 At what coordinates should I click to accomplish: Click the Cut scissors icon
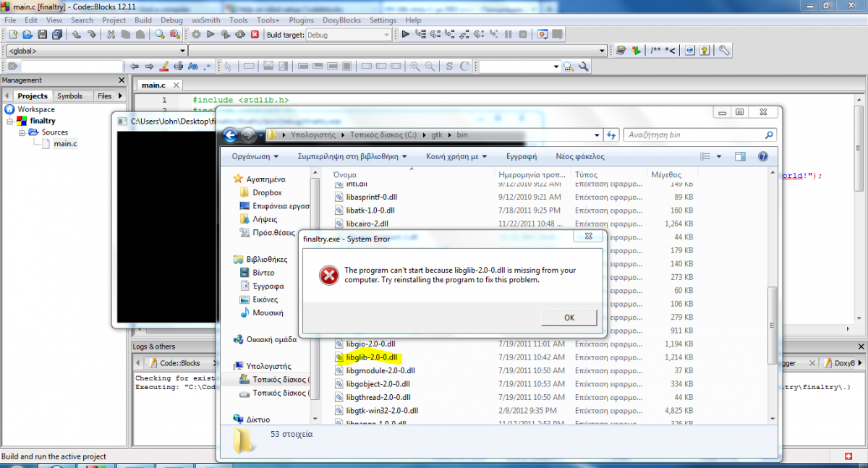tap(111, 34)
